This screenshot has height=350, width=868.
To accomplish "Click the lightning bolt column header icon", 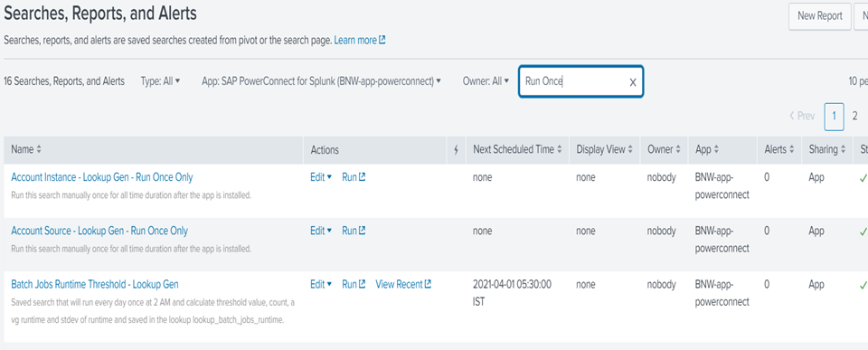I will [456, 149].
